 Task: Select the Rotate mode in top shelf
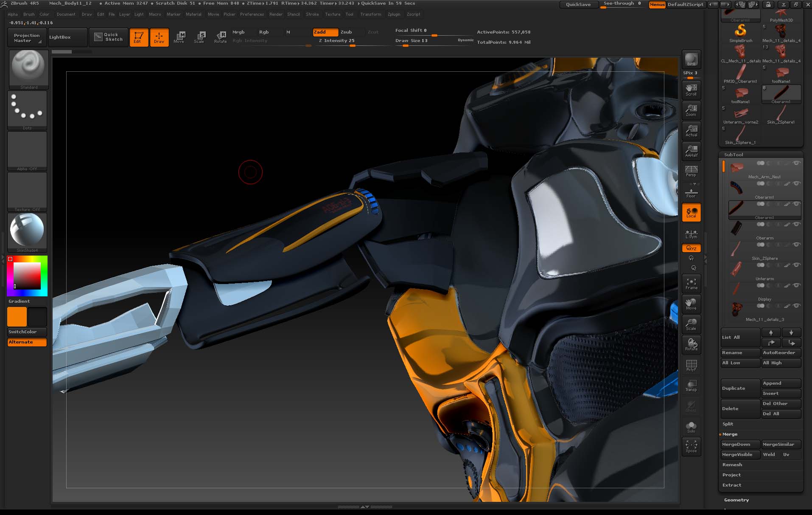point(220,37)
